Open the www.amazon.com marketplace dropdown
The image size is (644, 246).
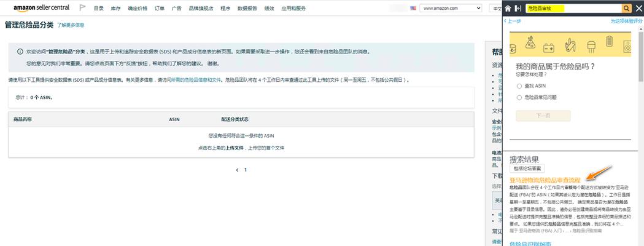point(451,8)
